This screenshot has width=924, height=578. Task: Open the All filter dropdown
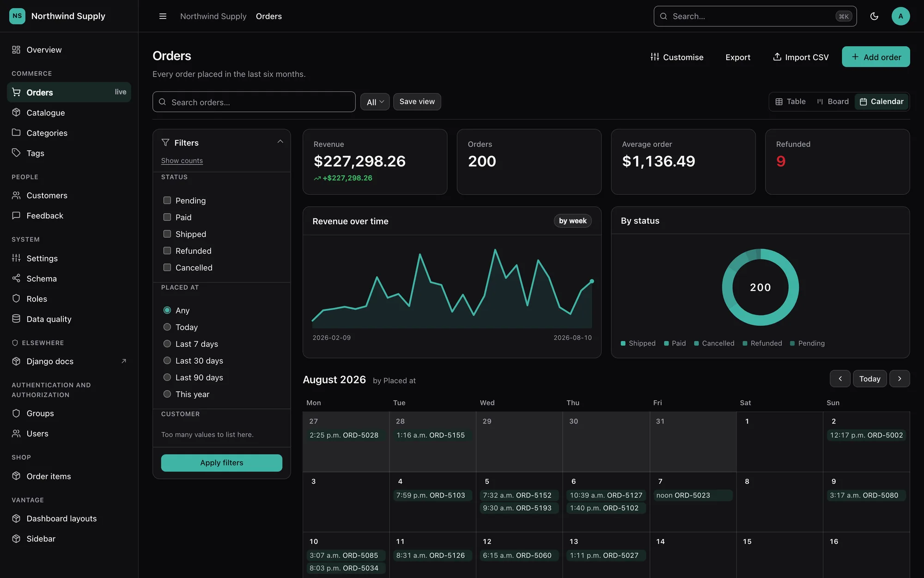(375, 102)
